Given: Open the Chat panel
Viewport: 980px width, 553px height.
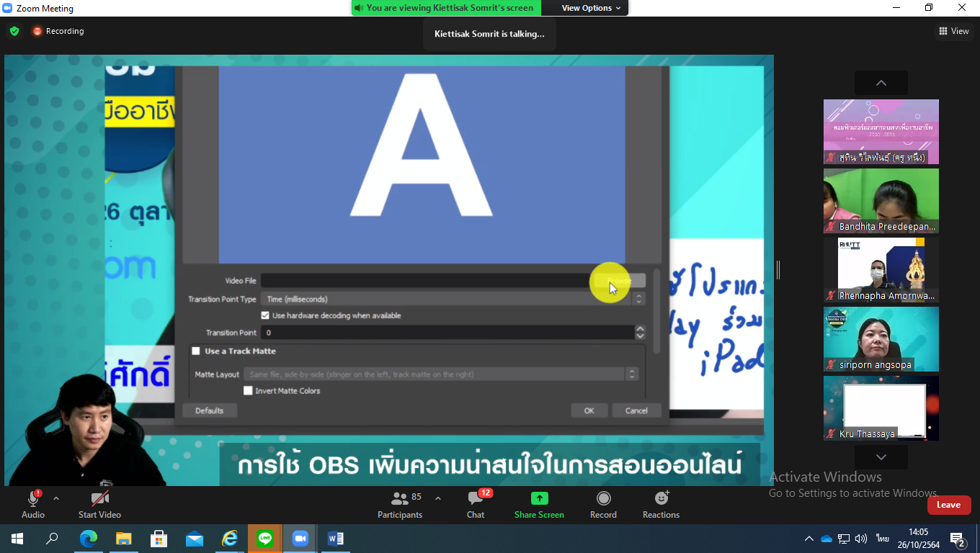Looking at the screenshot, I should (476, 504).
